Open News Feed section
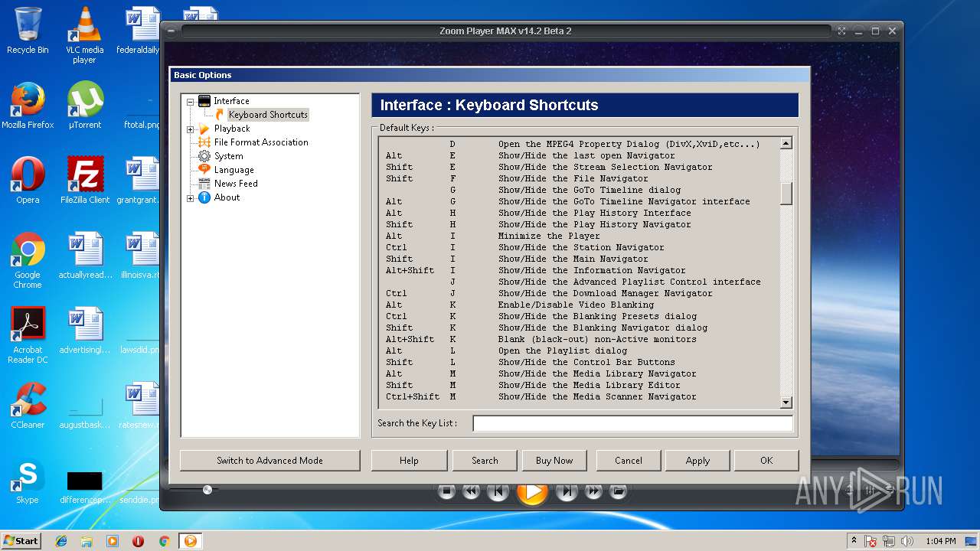The width and height of the screenshot is (980, 551). pos(236,184)
